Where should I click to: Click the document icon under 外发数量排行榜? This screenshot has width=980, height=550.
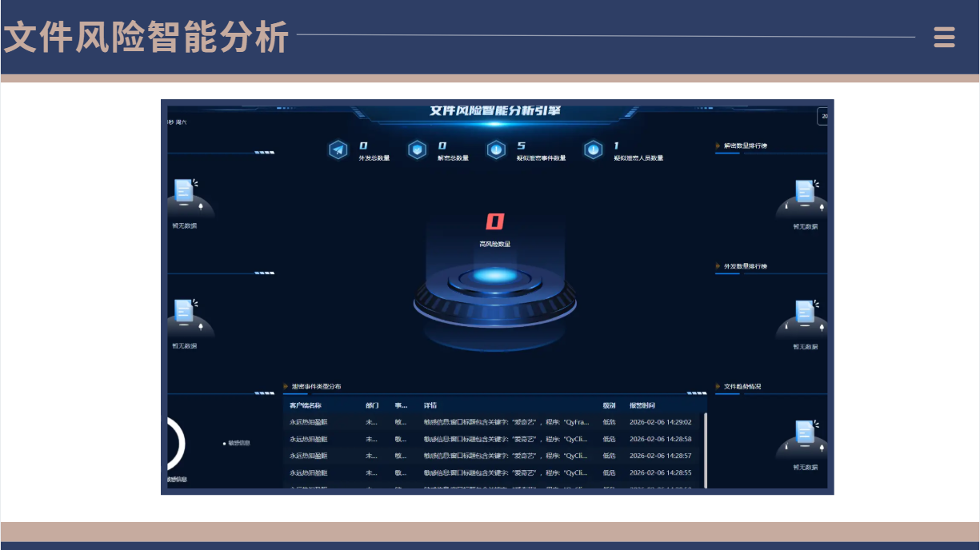[x=805, y=312]
